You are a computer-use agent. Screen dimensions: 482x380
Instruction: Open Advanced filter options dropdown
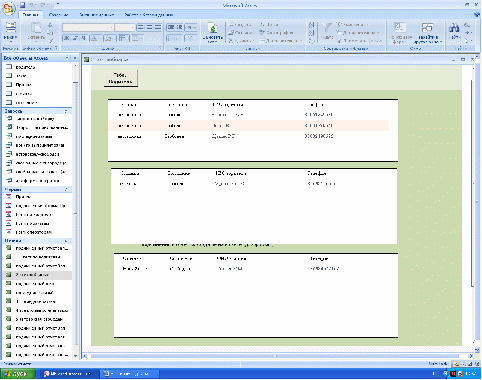pyautogui.click(x=357, y=33)
